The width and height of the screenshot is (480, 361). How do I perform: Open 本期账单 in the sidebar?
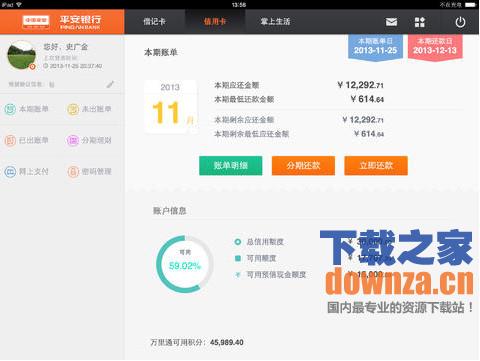pyautogui.click(x=27, y=109)
